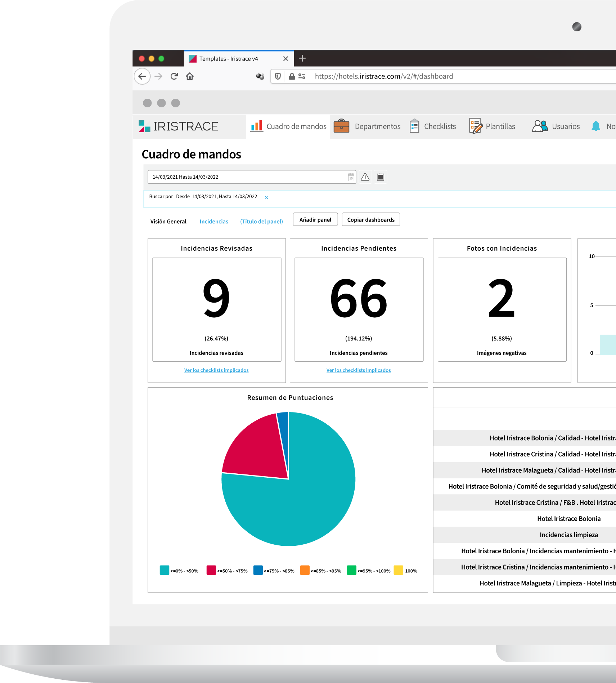Click the Hotel Iristrace Malagueta / Calidad row

tap(525, 470)
